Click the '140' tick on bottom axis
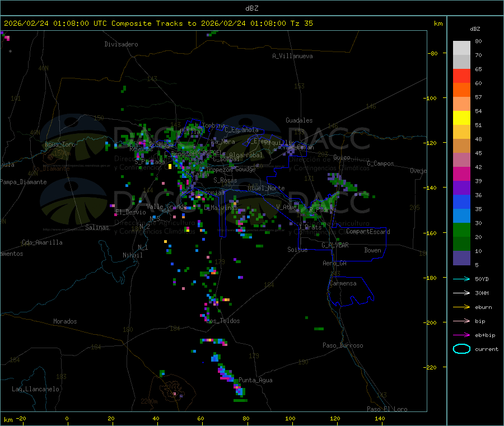Image resolution: width=504 pixels, height=426 pixels. coord(380,418)
